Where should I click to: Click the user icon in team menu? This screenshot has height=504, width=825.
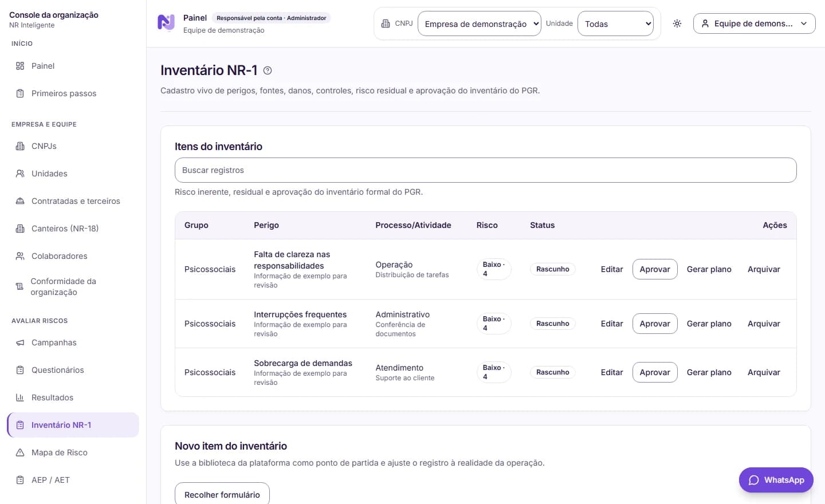[705, 23]
